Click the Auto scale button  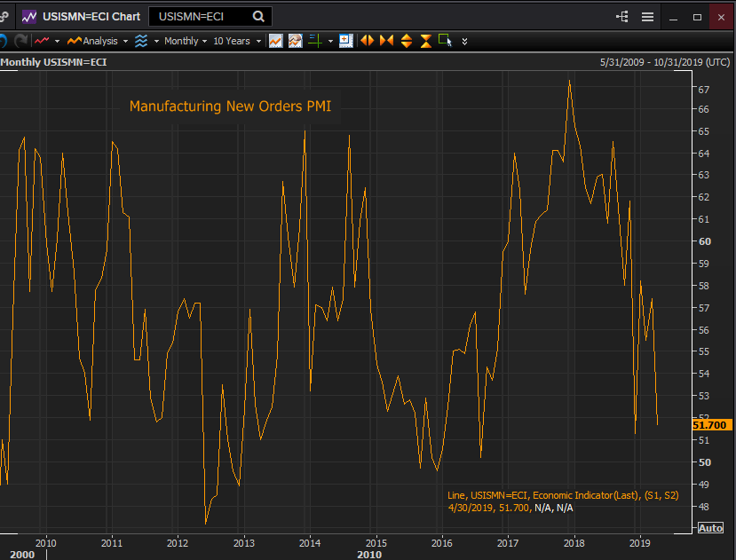[710, 528]
